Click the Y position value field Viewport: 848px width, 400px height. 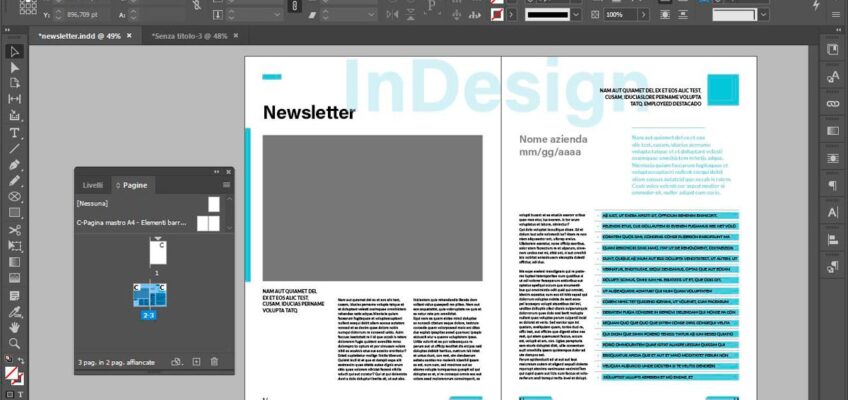tap(85, 15)
